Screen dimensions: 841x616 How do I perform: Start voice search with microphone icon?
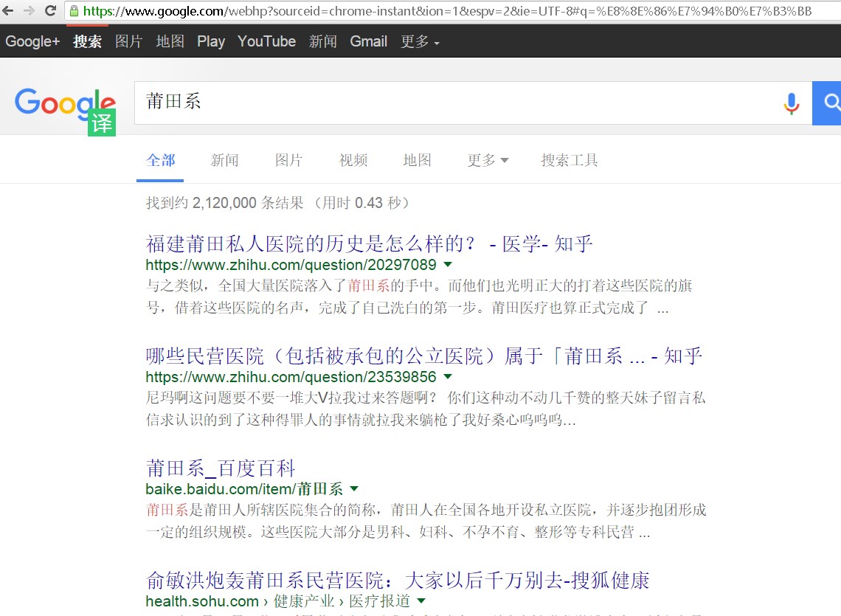(x=791, y=103)
